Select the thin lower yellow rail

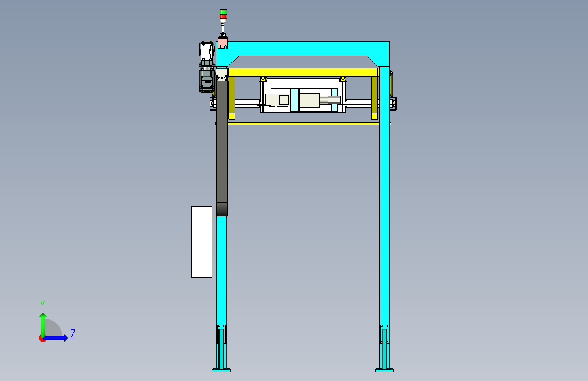[304, 123]
